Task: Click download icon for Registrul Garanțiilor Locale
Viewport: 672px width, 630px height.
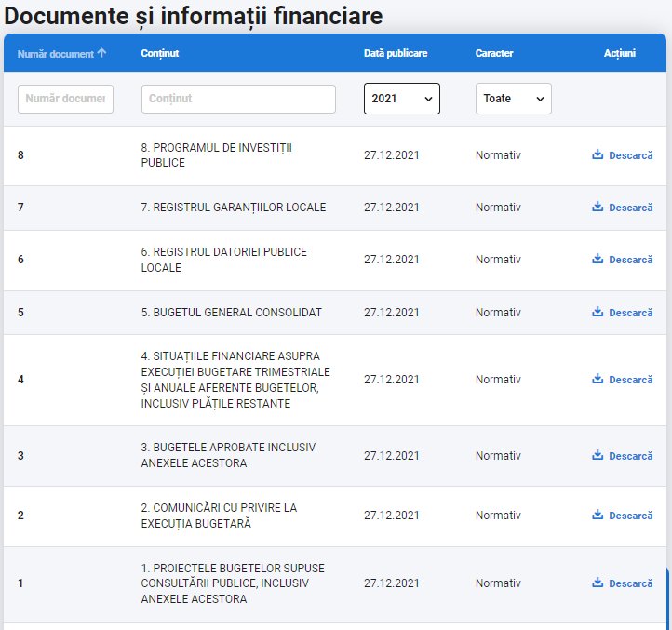Action: coord(598,207)
